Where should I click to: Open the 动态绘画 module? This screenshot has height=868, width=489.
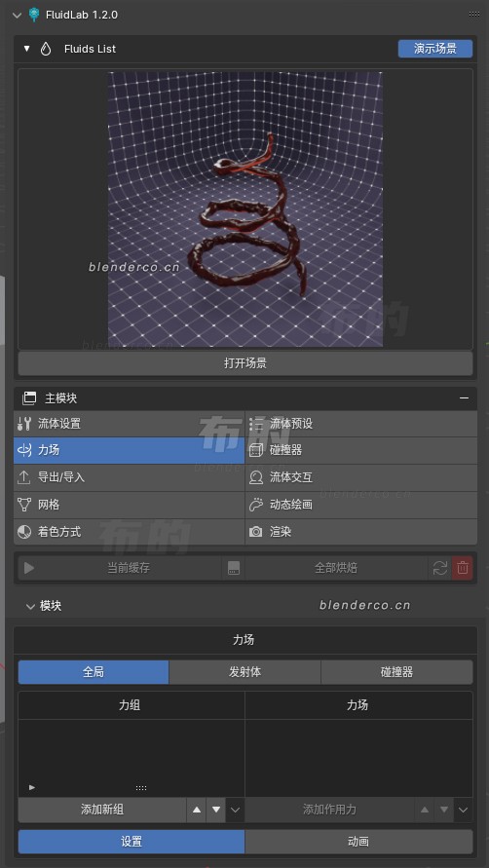[x=361, y=505]
